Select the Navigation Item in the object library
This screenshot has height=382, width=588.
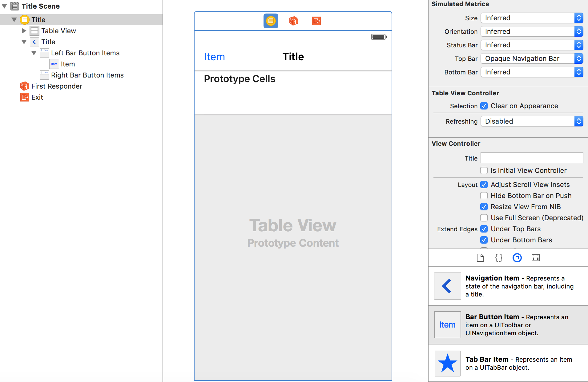click(x=447, y=286)
